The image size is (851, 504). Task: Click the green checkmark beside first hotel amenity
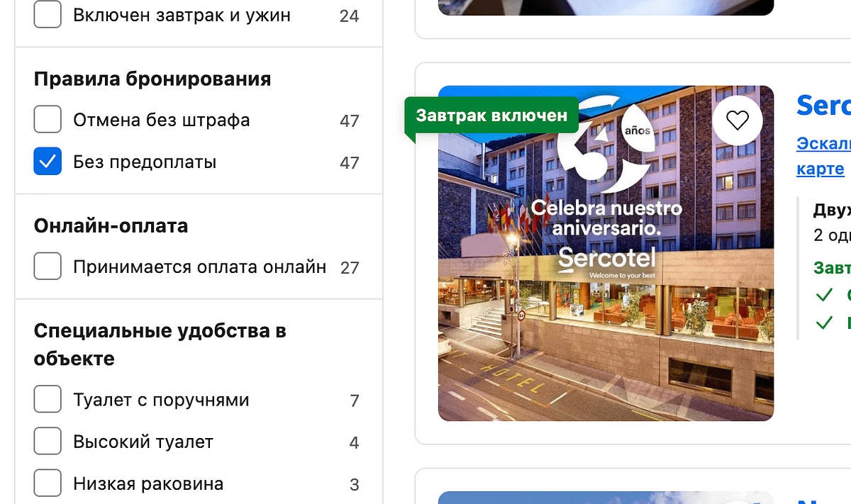tap(825, 295)
